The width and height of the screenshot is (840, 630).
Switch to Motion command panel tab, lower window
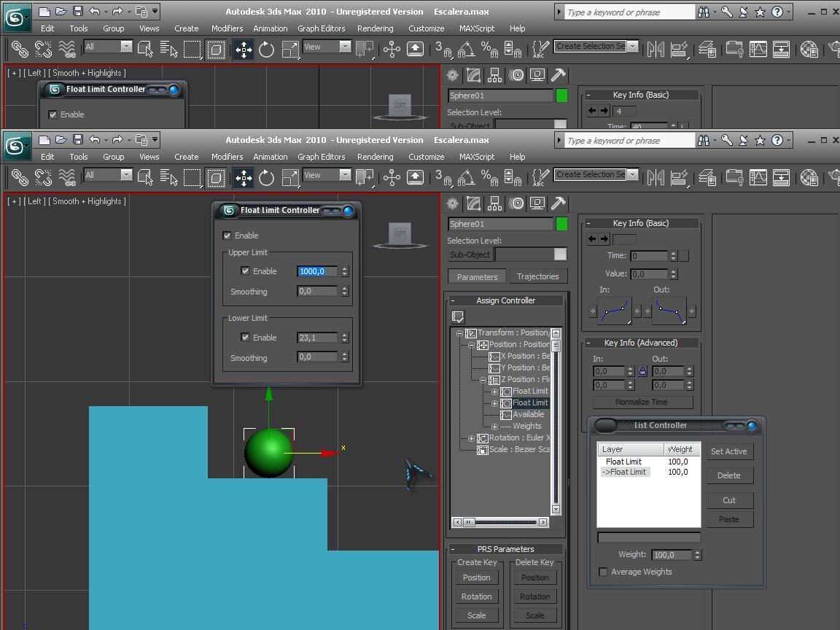click(516, 203)
